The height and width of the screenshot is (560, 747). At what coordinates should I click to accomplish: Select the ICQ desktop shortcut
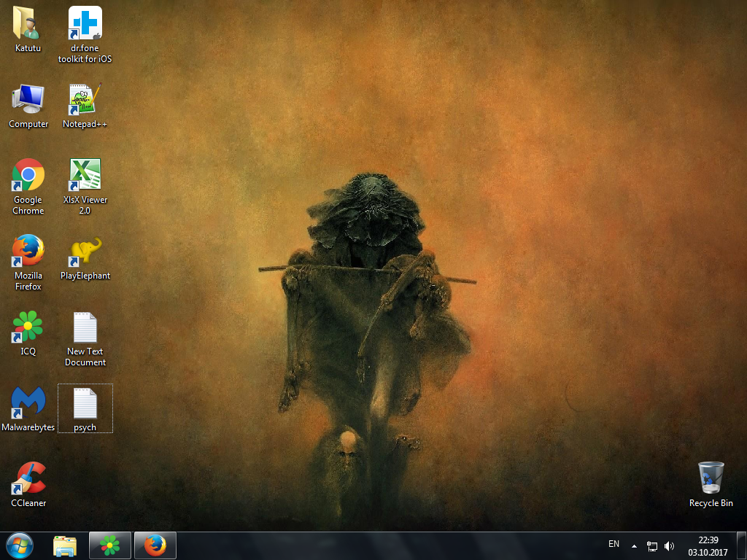(x=28, y=327)
